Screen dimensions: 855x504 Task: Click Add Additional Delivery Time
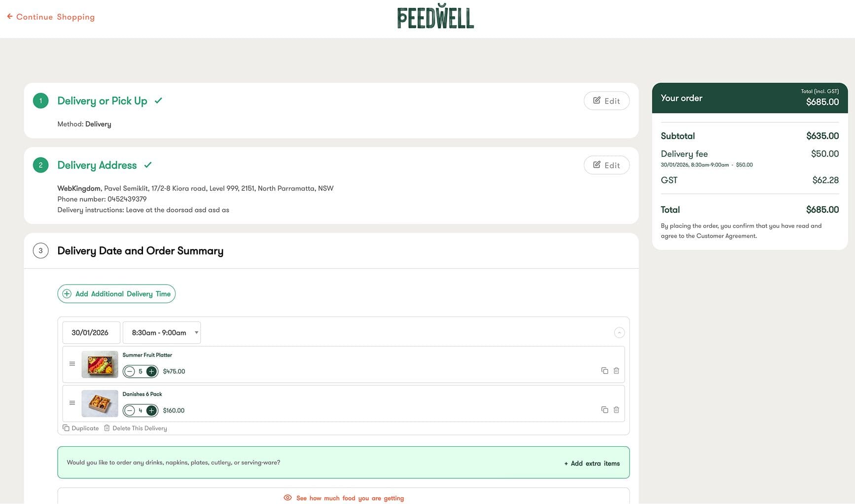click(x=116, y=293)
